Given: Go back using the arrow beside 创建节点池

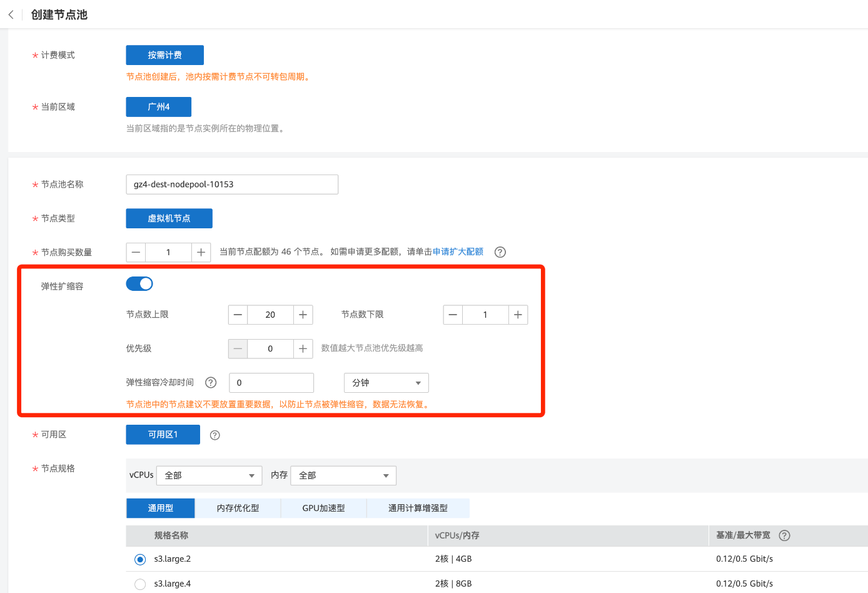Looking at the screenshot, I should [x=11, y=14].
